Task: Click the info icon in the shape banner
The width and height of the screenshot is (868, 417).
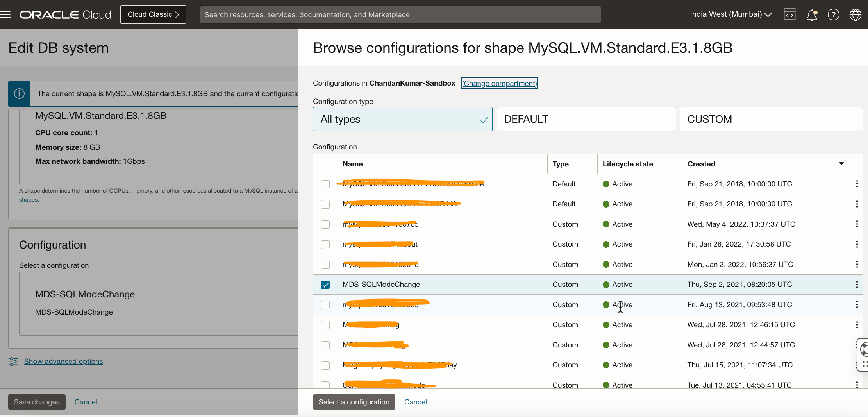Action: pos(19,94)
